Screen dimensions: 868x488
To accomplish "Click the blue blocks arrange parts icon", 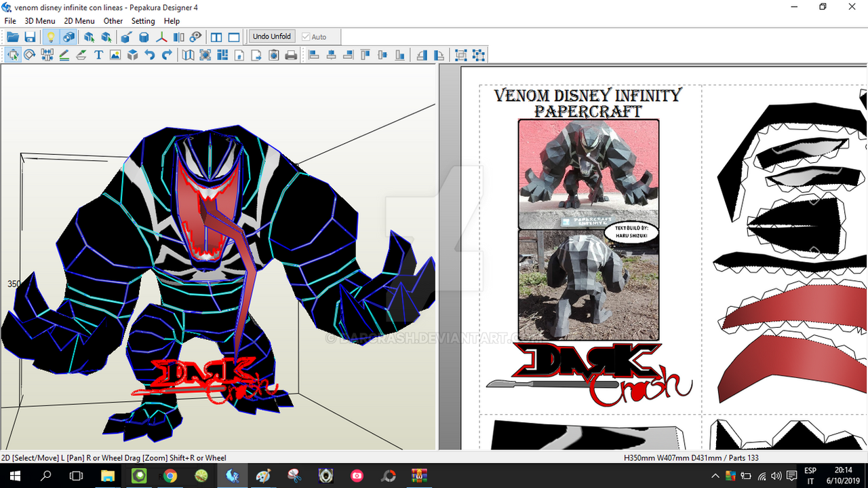I will point(222,55).
